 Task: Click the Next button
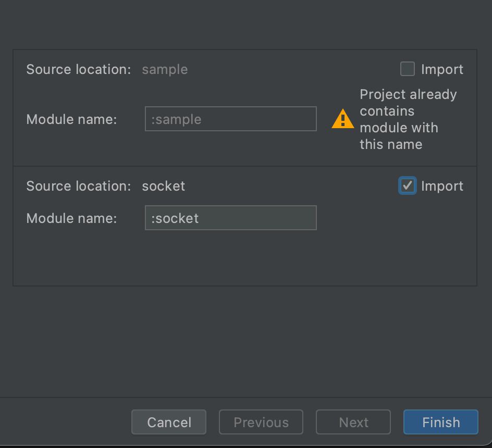tap(353, 422)
